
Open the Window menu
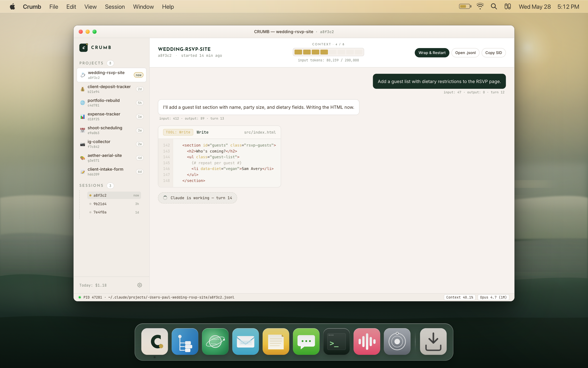(x=143, y=7)
